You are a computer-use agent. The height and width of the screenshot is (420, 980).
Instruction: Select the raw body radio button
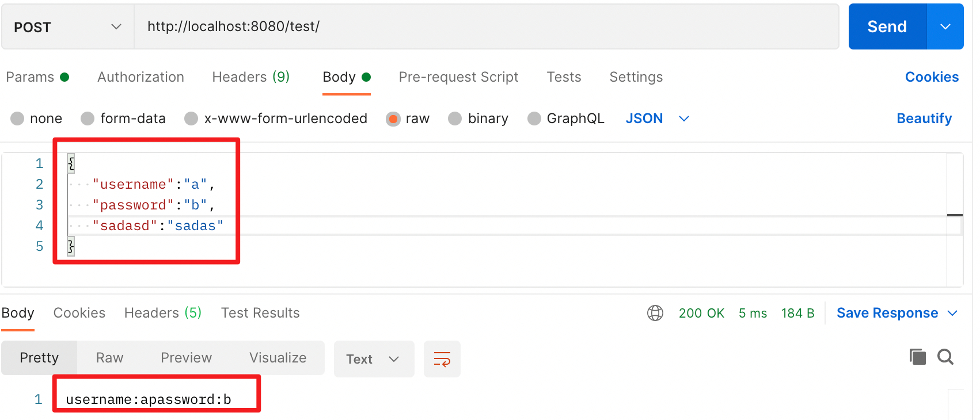393,119
